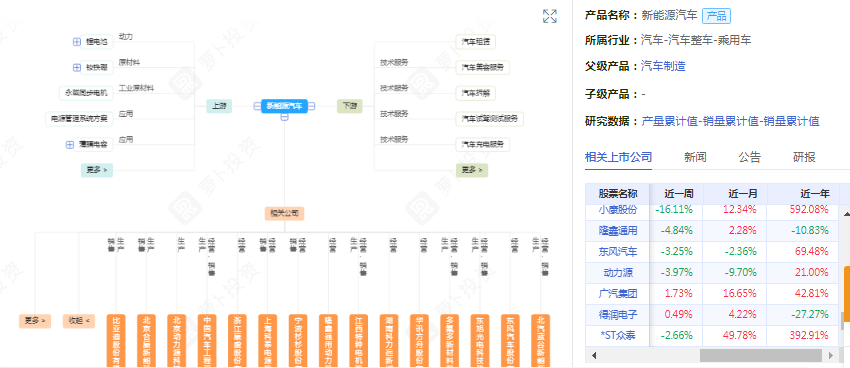This screenshot has height=368, width=850.
Task: Select the 汽车租赁 node
Action: 475,42
